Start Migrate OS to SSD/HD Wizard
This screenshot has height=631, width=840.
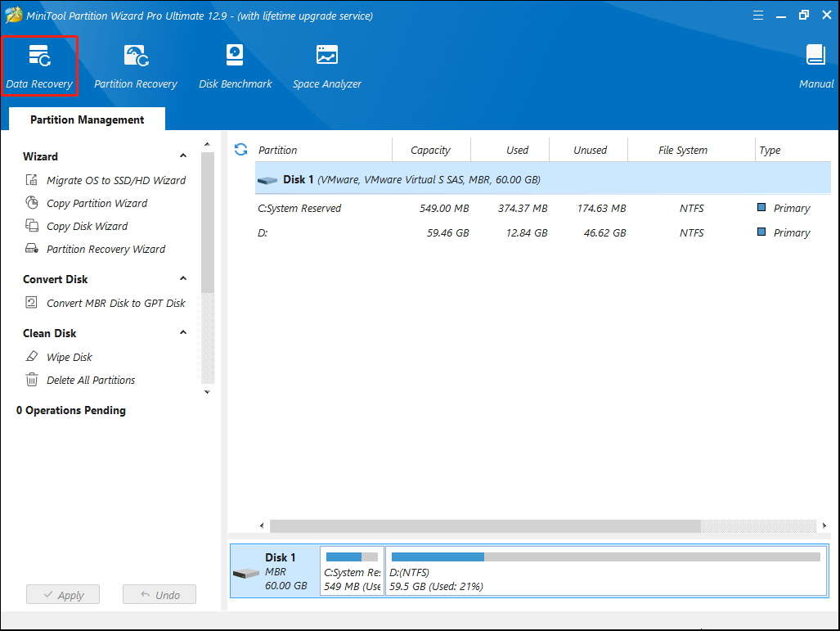[x=115, y=180]
